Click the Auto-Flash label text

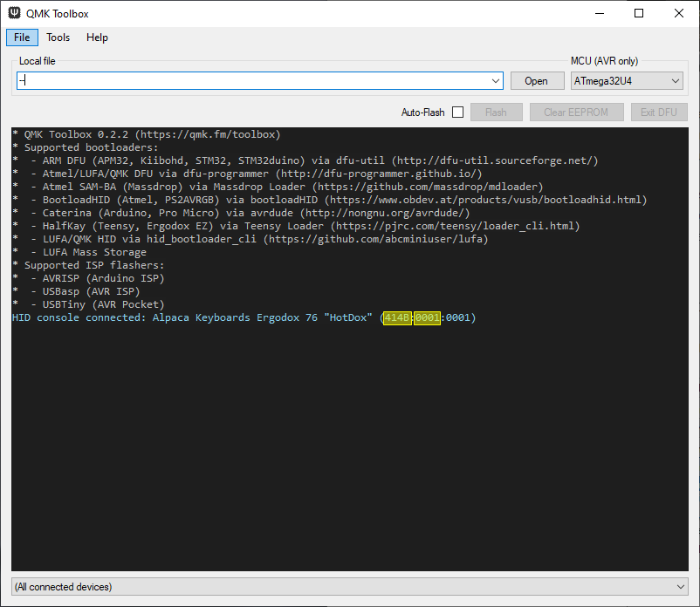[x=422, y=113]
